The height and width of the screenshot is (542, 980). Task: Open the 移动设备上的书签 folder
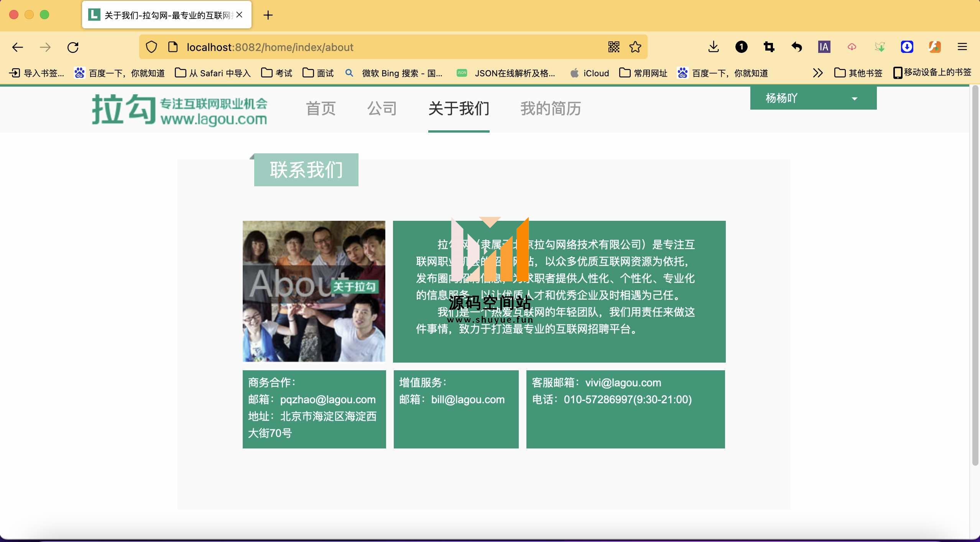pyautogui.click(x=932, y=72)
